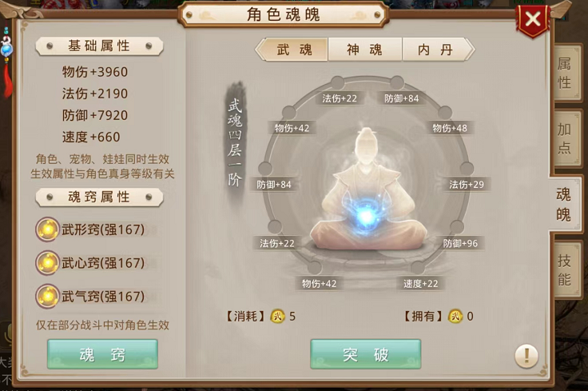Tap the 武 coin icon beside 拥有

tap(455, 317)
